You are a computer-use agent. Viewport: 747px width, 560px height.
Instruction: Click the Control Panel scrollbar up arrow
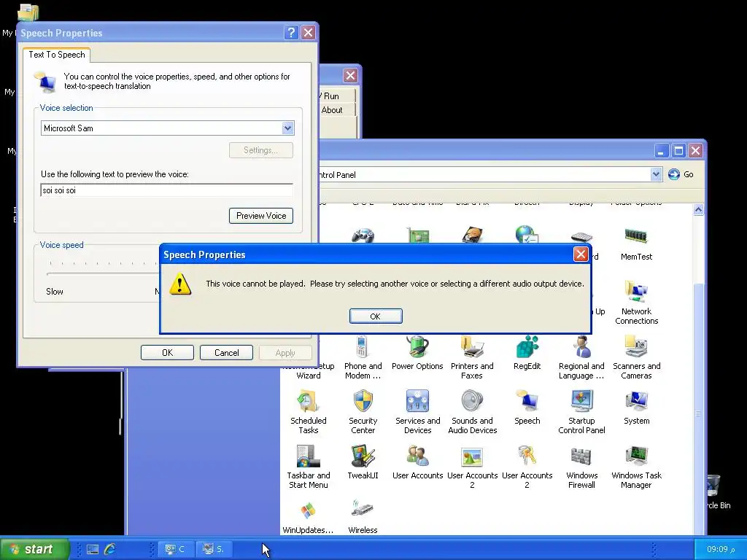[x=698, y=209]
